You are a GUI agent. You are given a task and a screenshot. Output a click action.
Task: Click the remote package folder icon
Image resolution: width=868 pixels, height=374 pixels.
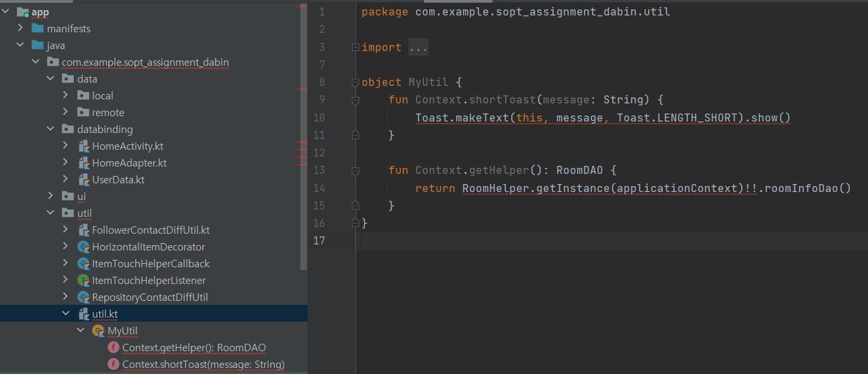[83, 112]
